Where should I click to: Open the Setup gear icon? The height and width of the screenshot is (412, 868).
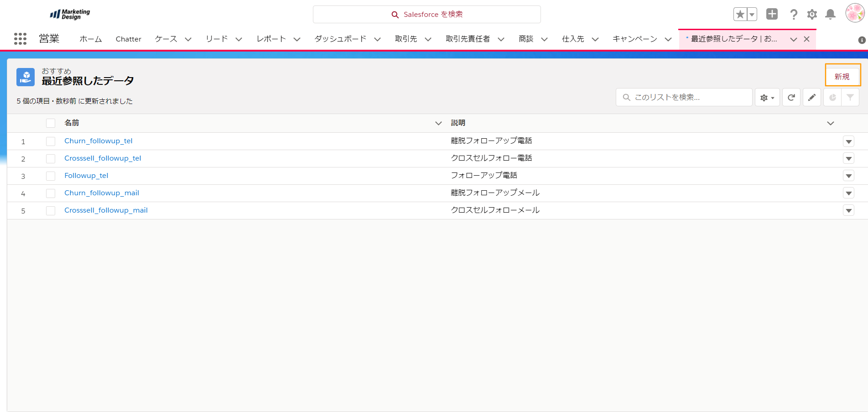tap(812, 15)
